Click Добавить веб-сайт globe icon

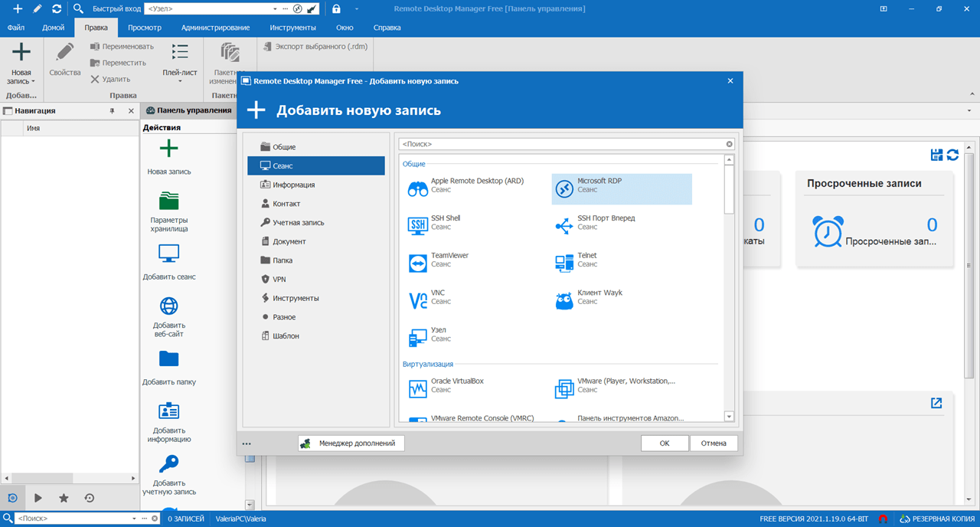(169, 306)
